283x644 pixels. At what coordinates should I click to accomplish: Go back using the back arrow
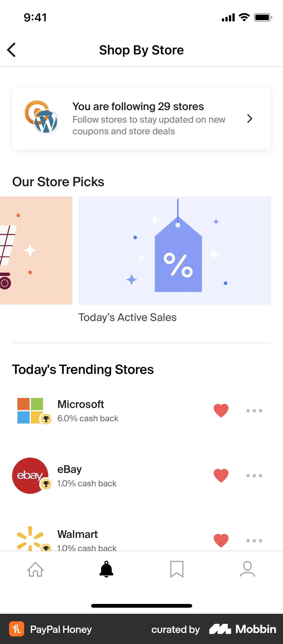click(x=12, y=50)
